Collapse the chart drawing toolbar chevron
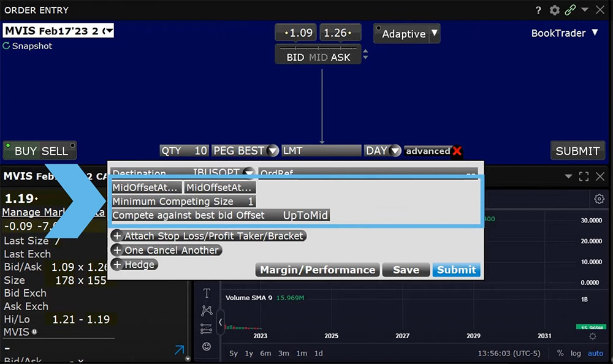 [x=220, y=322]
